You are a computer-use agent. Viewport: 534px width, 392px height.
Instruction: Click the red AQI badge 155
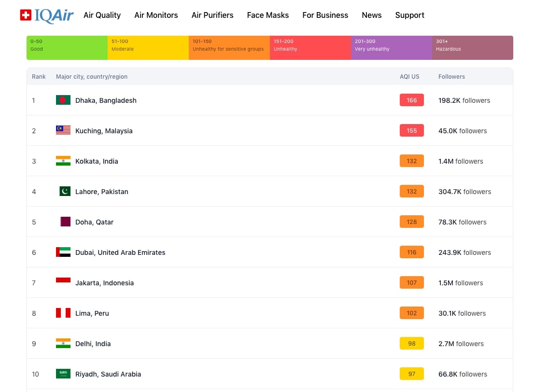[x=412, y=130]
